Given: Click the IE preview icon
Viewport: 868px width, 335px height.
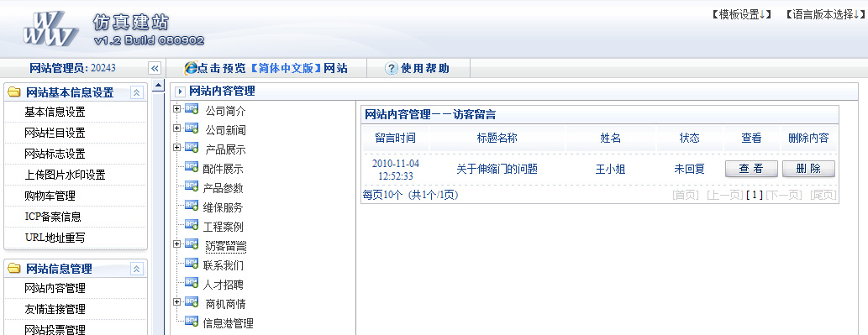Looking at the screenshot, I should (x=191, y=68).
